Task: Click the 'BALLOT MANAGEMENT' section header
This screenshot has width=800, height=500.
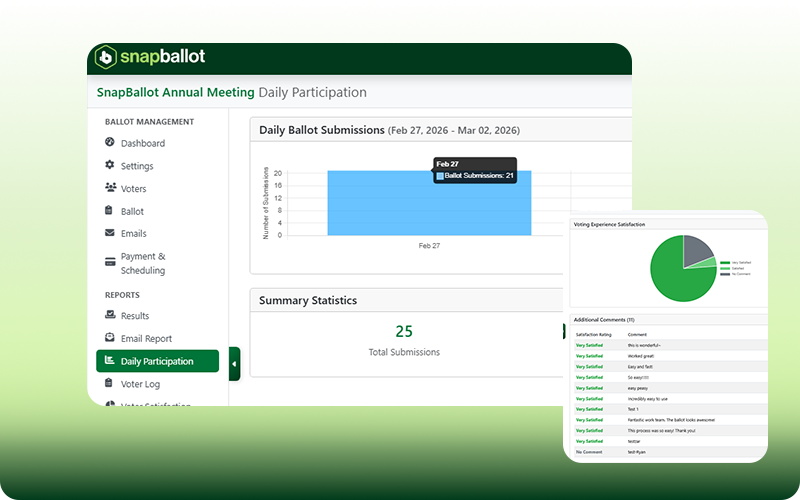Action: pos(149,122)
